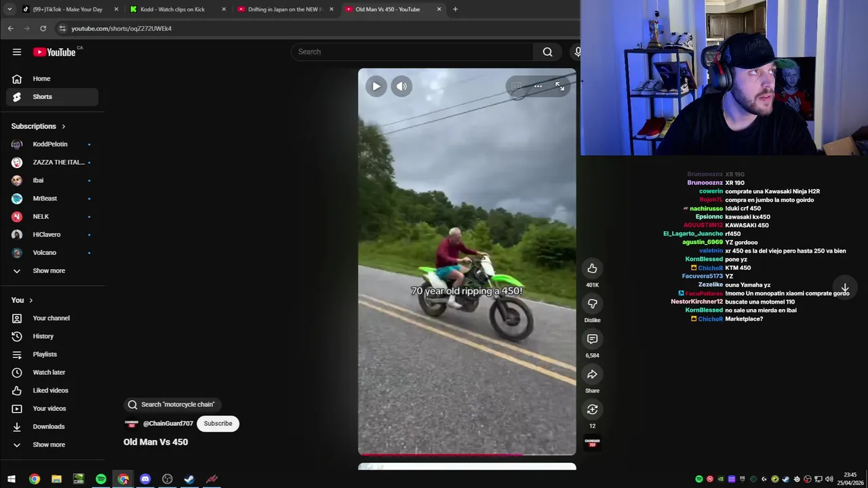Open watch History in sidebar

click(52, 336)
